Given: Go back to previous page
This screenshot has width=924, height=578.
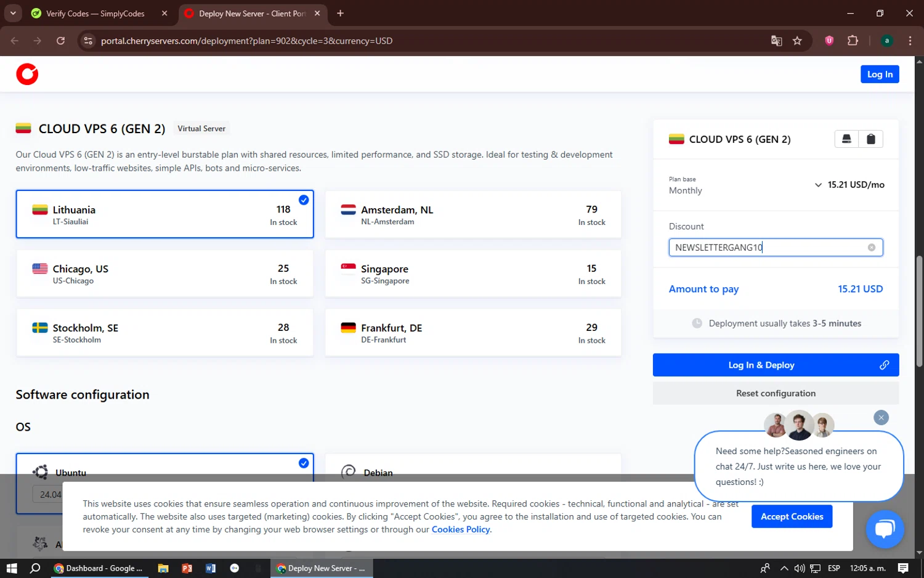Looking at the screenshot, I should (x=15, y=41).
